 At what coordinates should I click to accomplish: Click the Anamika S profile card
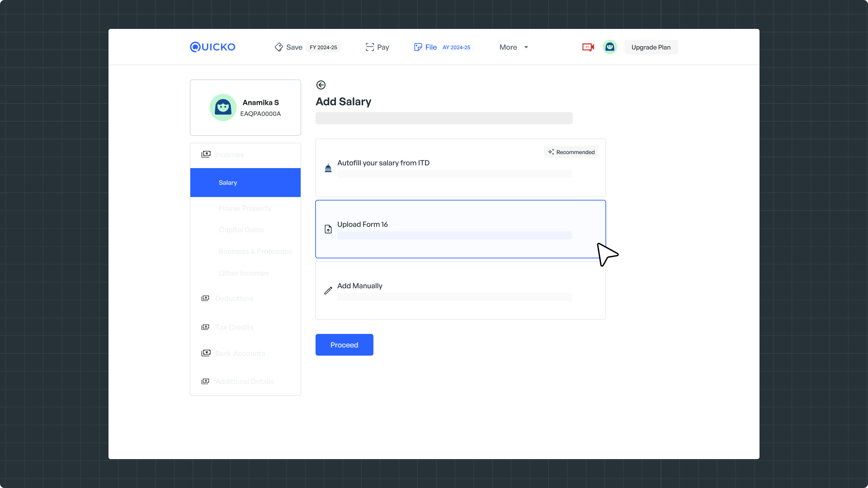tap(245, 108)
